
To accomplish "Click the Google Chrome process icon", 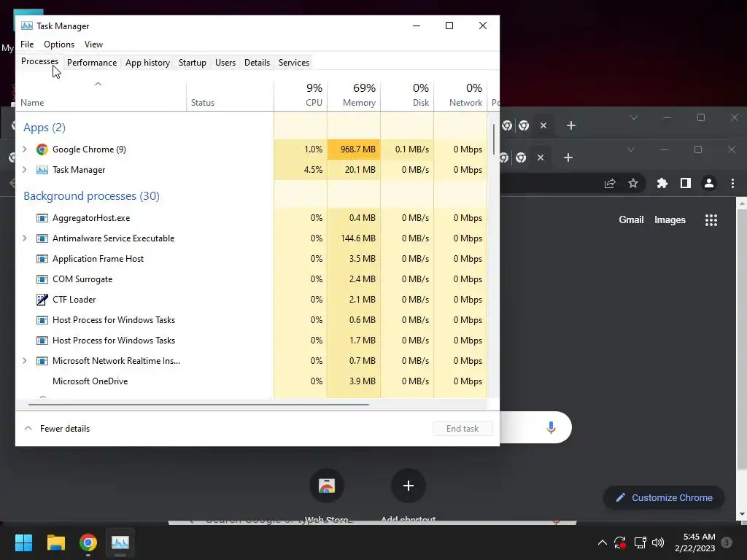I will 42,149.
